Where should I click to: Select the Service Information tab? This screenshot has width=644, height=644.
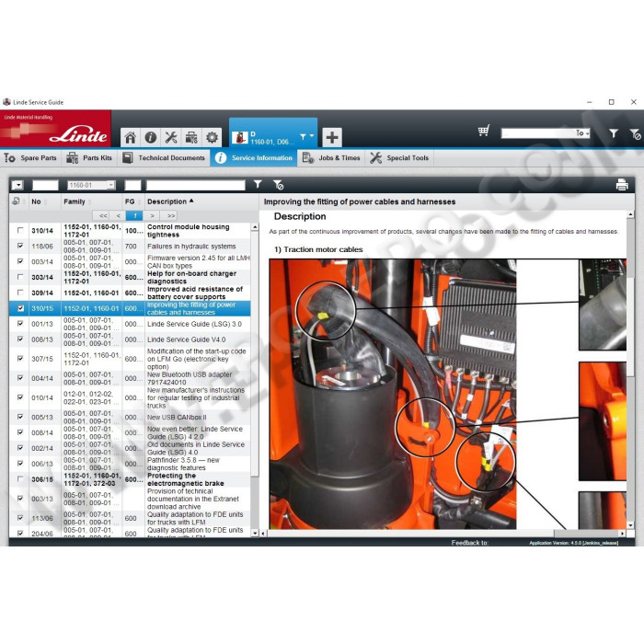coord(254,157)
